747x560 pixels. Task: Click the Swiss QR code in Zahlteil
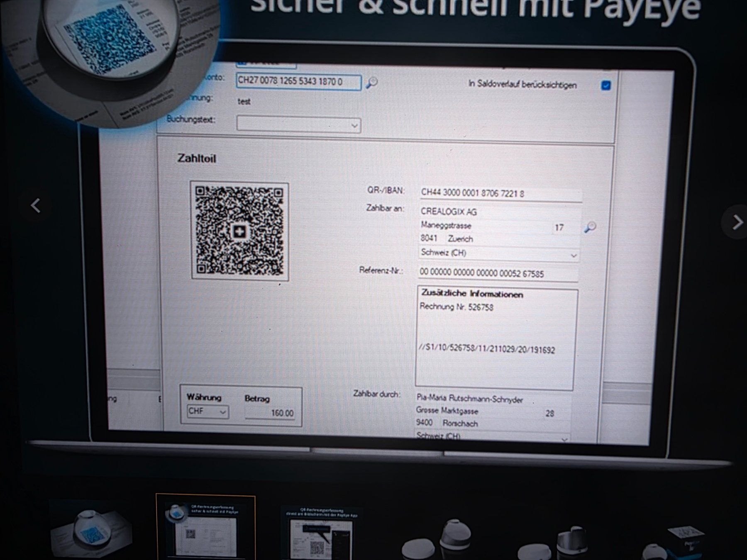pyautogui.click(x=239, y=231)
